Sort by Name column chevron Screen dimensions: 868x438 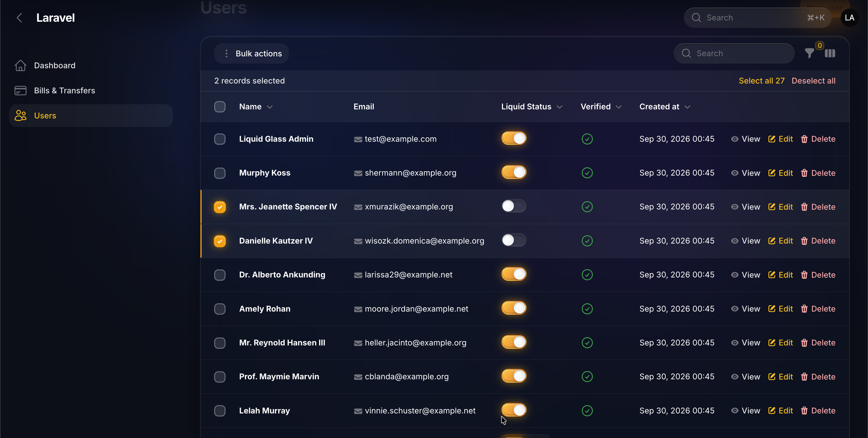coord(269,107)
